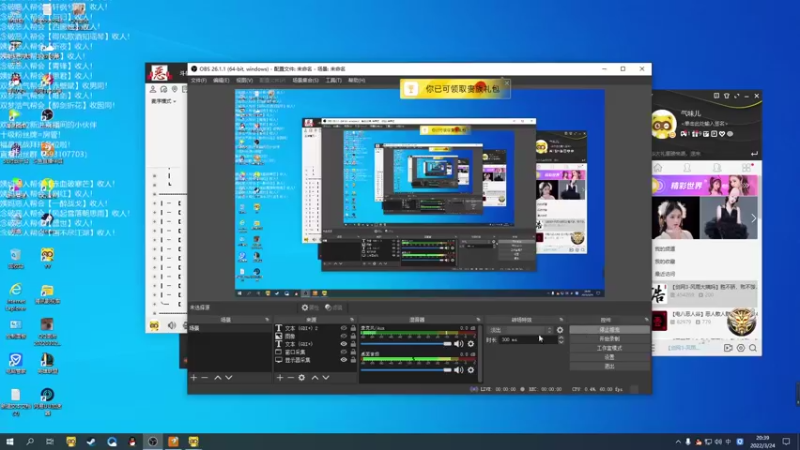Open the apps grid tab in YY window
800x450 pixels.
746,168
